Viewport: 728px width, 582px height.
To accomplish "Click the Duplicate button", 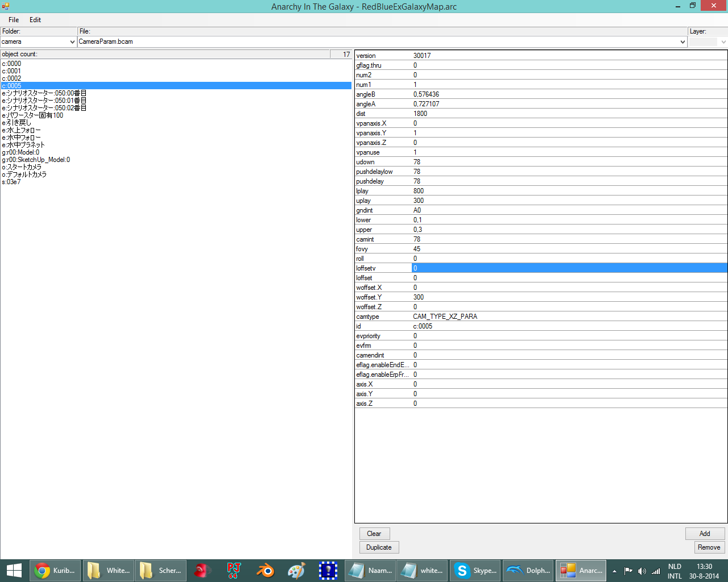I will click(379, 547).
